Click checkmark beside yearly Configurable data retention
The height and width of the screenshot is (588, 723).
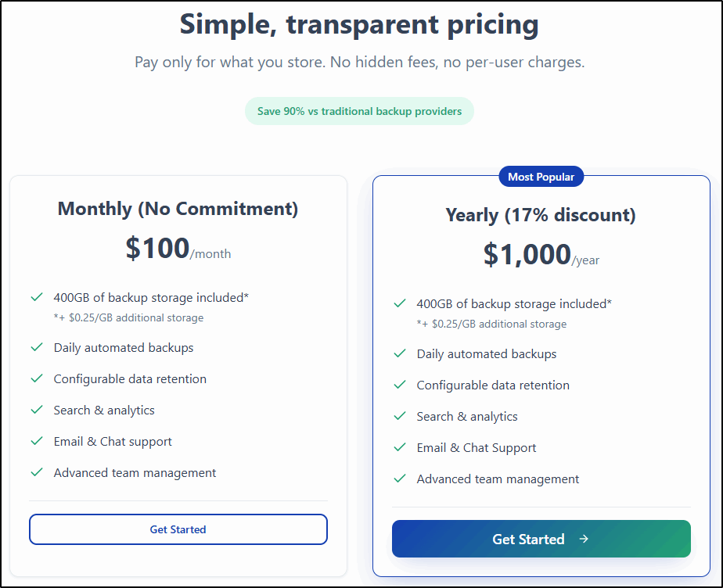400,385
